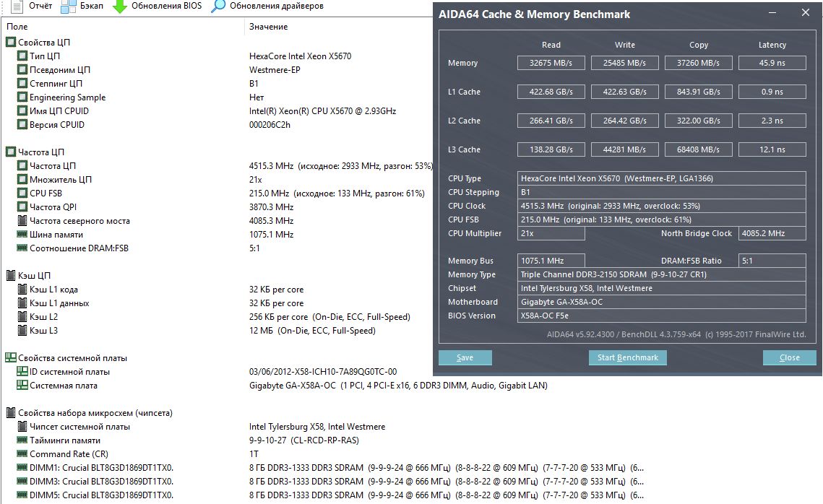The width and height of the screenshot is (823, 504).
Task: Click the L3 Cache Write 44281 MB/s field
Action: tap(624, 149)
